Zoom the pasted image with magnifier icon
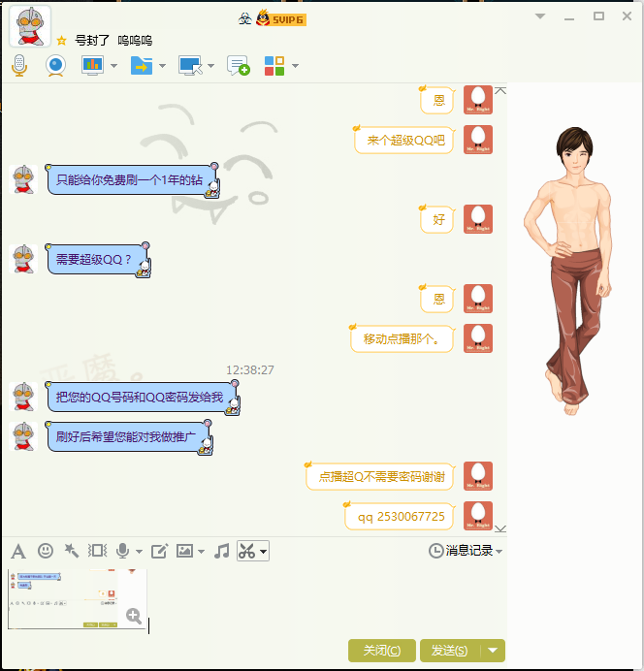The width and height of the screenshot is (644, 671). 134,617
